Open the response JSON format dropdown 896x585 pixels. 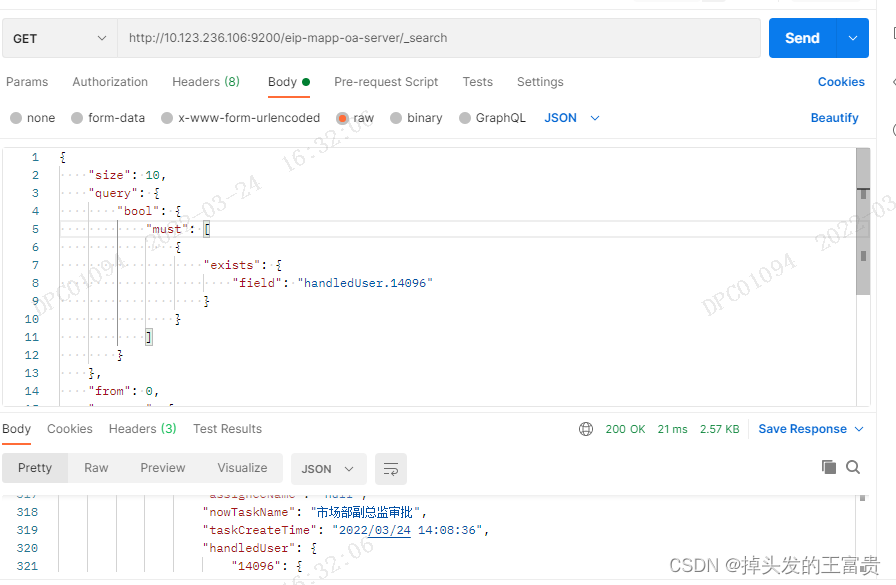(327, 469)
